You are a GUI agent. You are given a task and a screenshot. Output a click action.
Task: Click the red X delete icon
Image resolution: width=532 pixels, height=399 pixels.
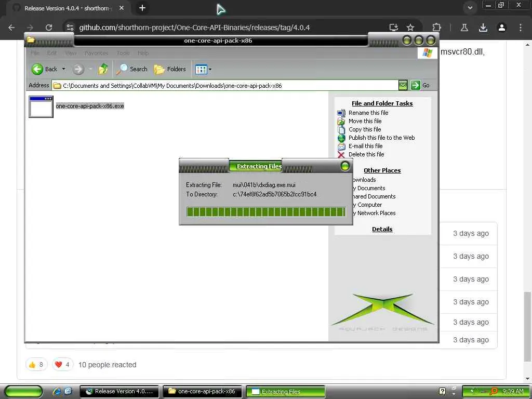(x=341, y=155)
